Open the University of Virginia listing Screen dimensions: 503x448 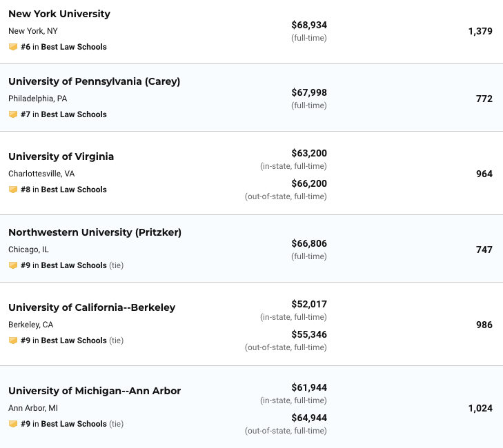click(x=61, y=156)
